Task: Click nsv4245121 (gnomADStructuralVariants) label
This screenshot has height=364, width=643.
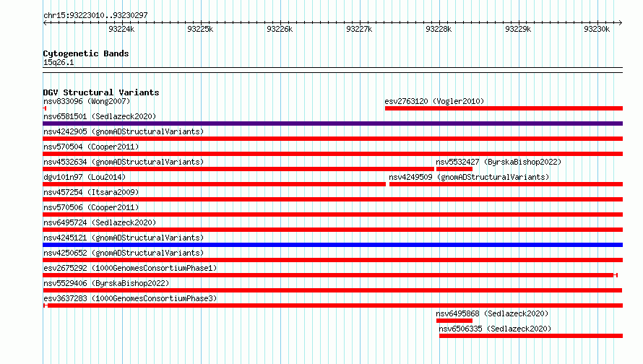Action: point(124,238)
